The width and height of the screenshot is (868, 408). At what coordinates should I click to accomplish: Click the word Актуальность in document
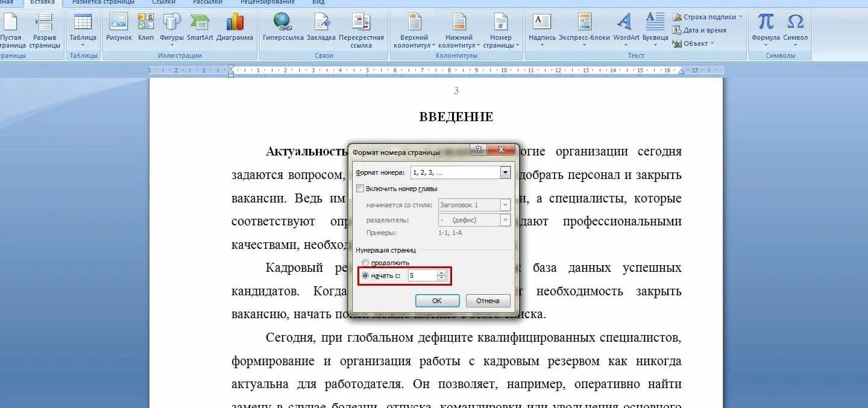pyautogui.click(x=306, y=151)
